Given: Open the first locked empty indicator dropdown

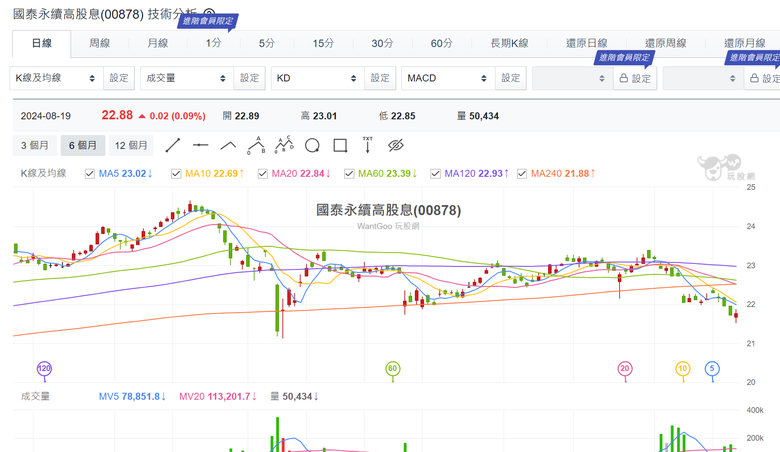Looking at the screenshot, I should tap(573, 78).
